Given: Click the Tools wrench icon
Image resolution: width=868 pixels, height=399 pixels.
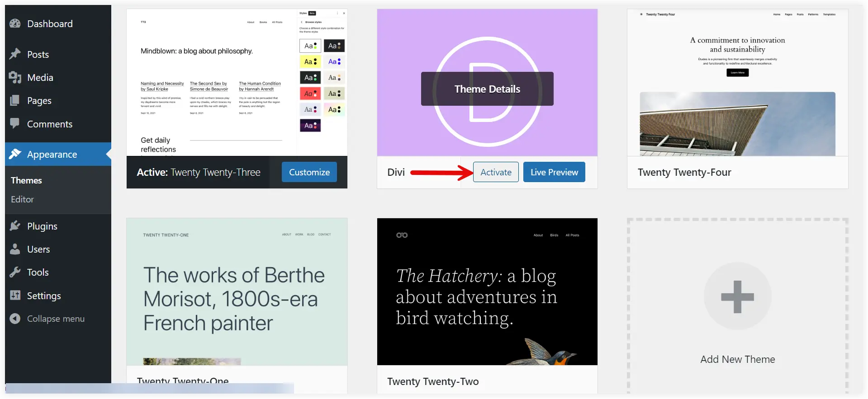Looking at the screenshot, I should [x=15, y=272].
